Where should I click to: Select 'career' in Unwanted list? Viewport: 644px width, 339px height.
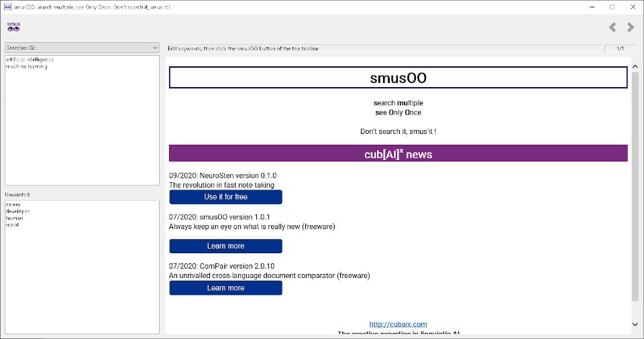[13, 204]
